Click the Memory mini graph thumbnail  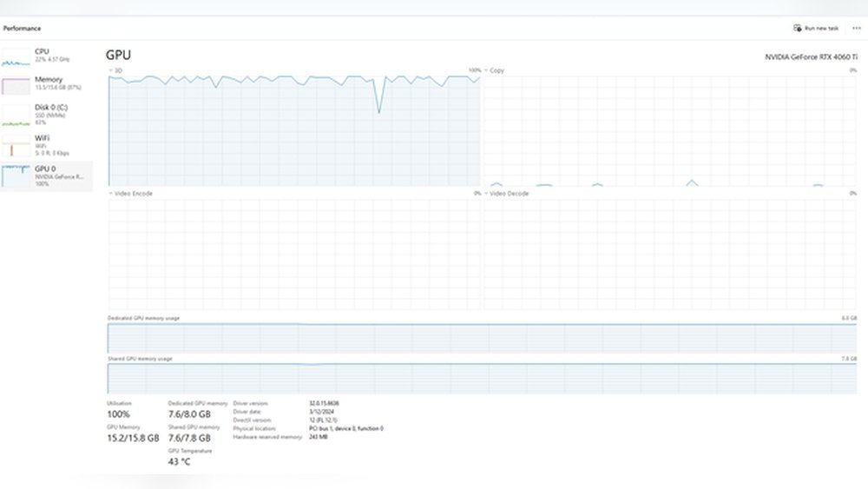(16, 86)
